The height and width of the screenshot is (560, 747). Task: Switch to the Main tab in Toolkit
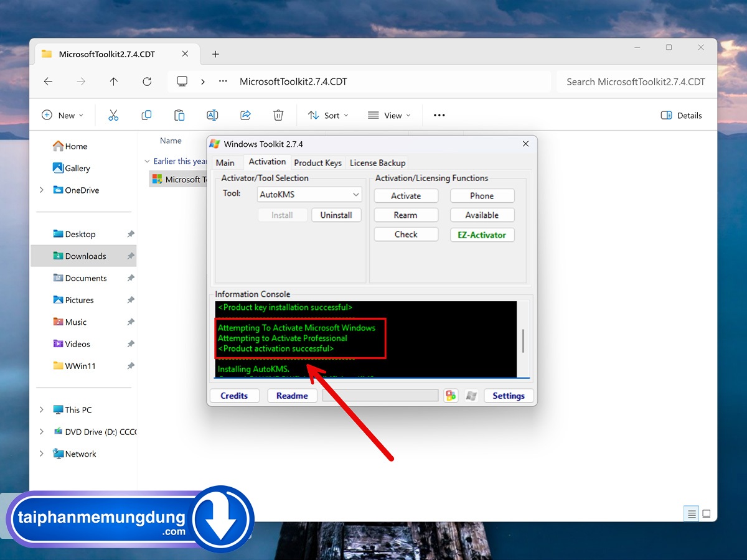point(225,162)
